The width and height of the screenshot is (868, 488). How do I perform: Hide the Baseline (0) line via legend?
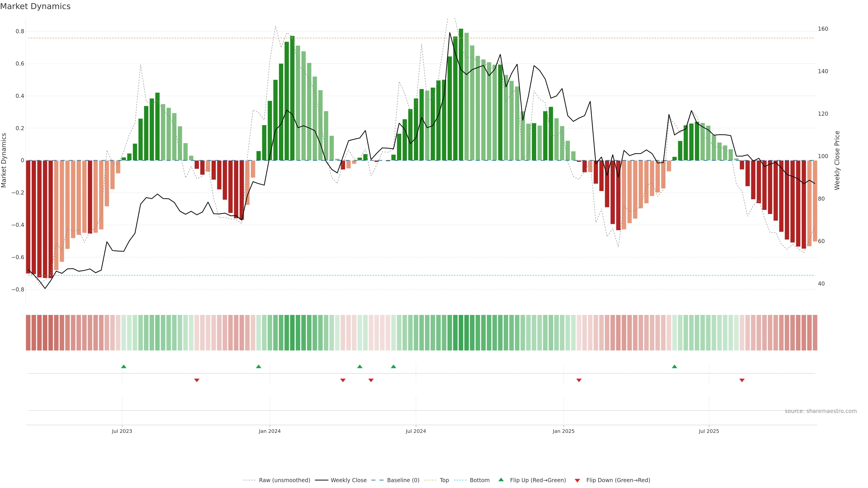click(403, 480)
